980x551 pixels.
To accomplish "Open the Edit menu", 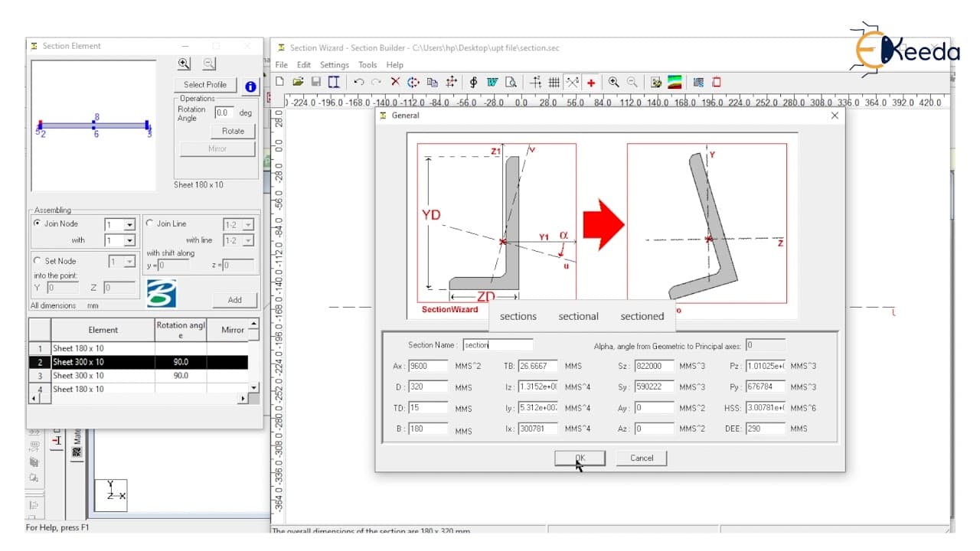I will click(x=304, y=65).
